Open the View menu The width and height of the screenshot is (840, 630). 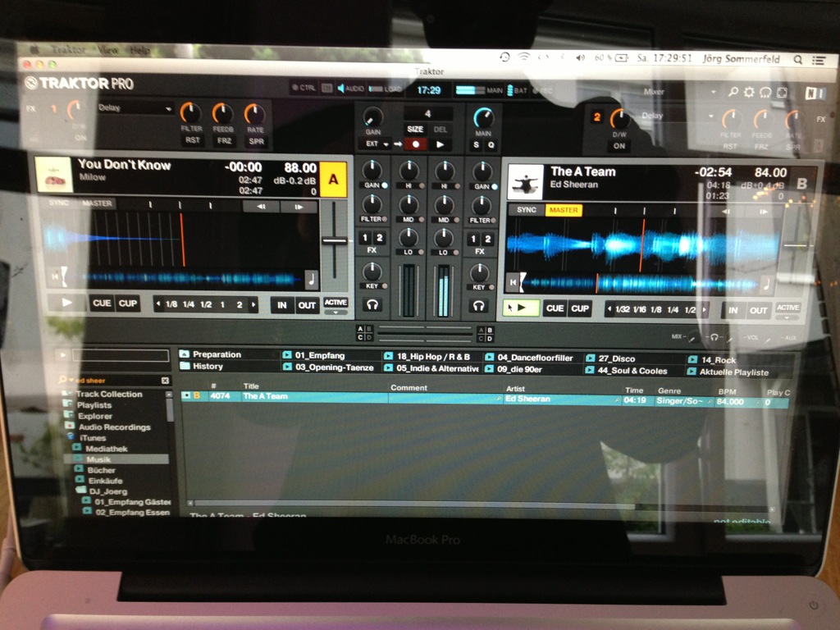point(107,50)
